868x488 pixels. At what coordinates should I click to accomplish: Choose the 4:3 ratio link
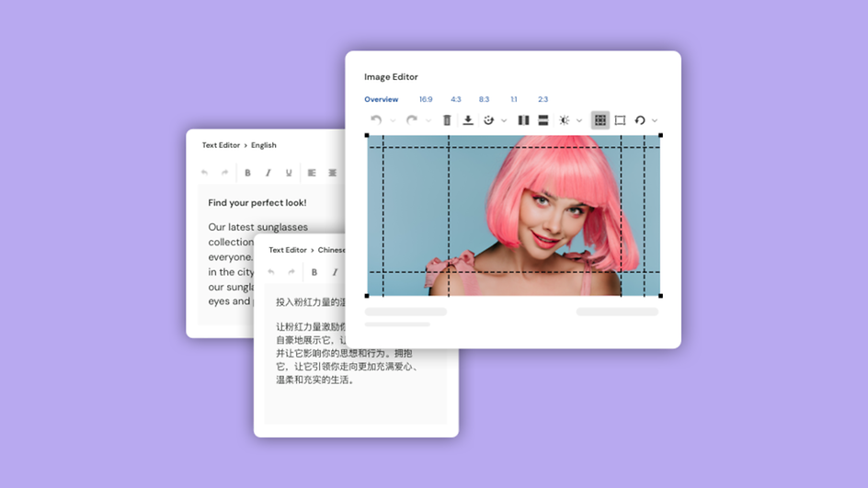pyautogui.click(x=456, y=99)
